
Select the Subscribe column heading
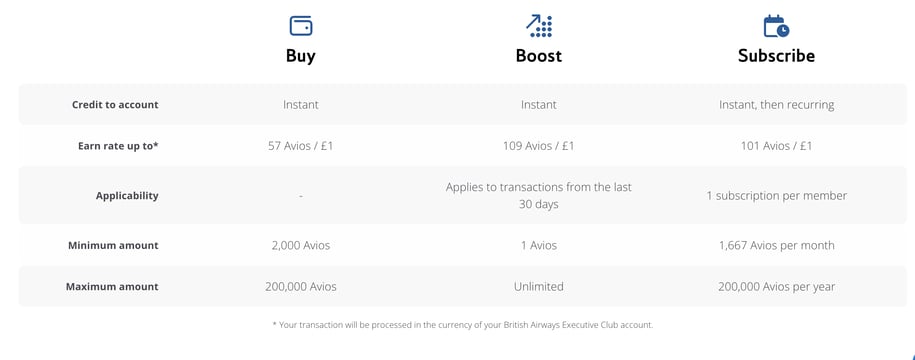(x=776, y=55)
